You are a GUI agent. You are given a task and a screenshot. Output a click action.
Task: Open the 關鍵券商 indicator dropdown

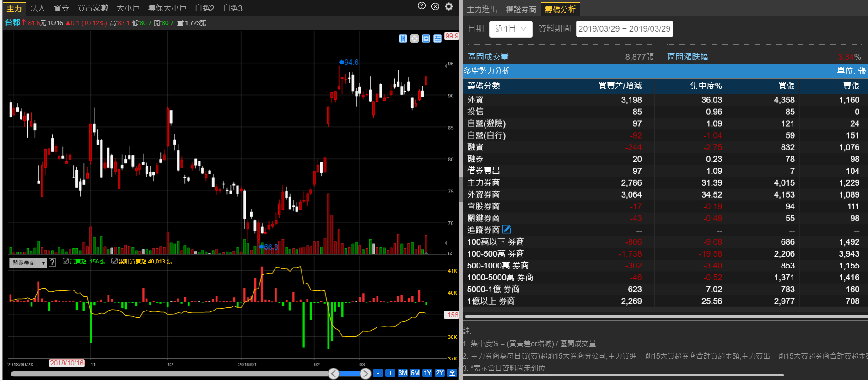(x=28, y=263)
